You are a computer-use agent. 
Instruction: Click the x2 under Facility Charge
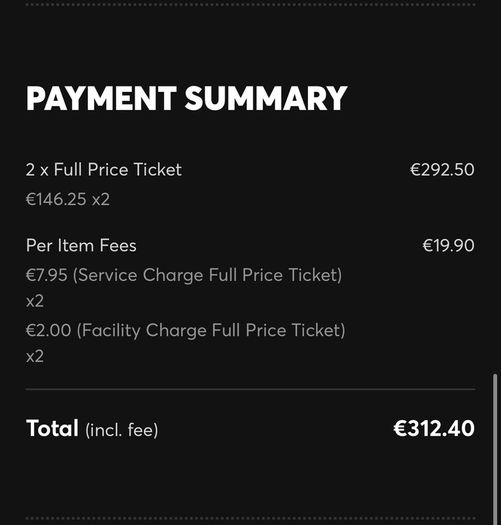pos(35,357)
